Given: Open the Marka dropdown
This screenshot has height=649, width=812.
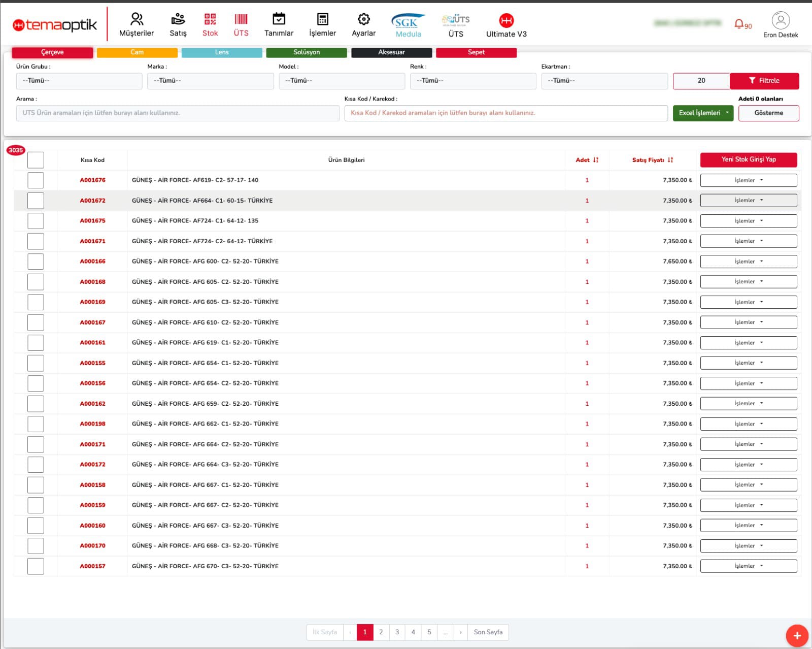Looking at the screenshot, I should pyautogui.click(x=211, y=81).
